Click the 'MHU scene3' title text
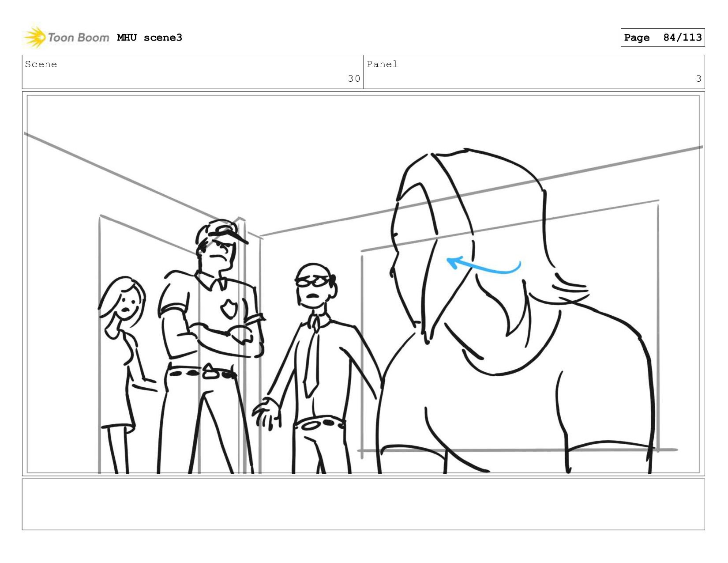728x563 pixels. click(x=150, y=38)
